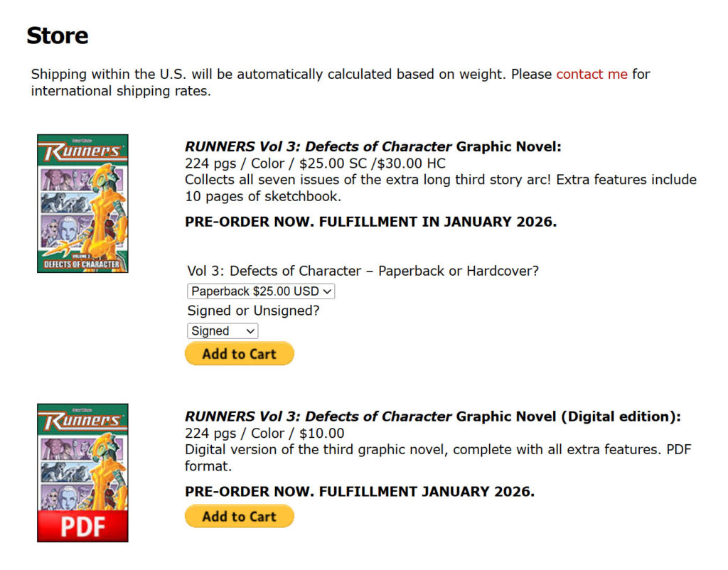The image size is (728, 570).
Task: Click the first Runners Vol 3 cover thumbnail
Action: coord(82,203)
